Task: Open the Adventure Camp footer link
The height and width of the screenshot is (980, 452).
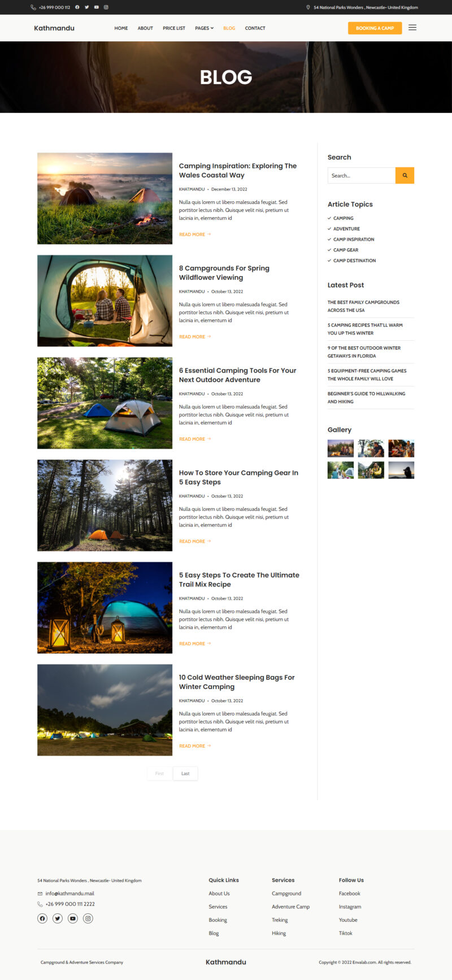Action: 290,907
